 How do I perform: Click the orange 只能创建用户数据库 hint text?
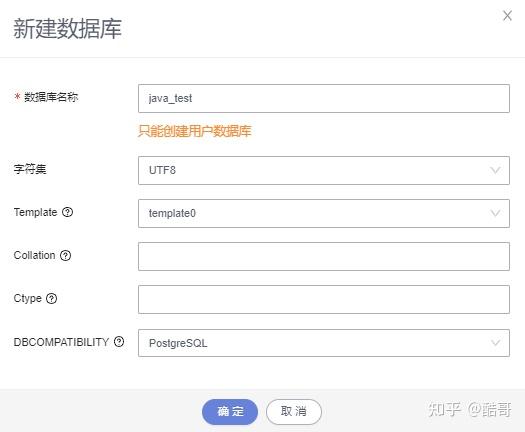point(195,131)
